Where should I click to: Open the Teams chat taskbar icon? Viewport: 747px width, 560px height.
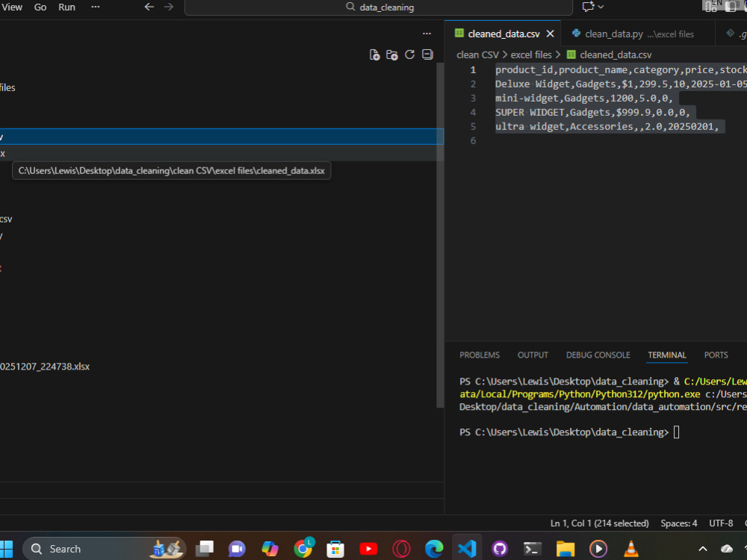click(x=237, y=549)
